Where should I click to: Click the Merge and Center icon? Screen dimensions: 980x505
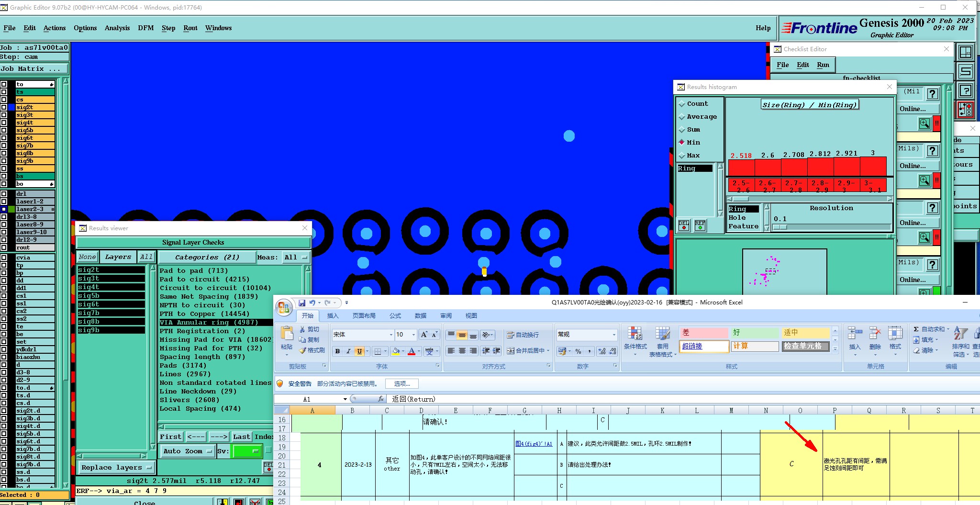[x=511, y=351]
